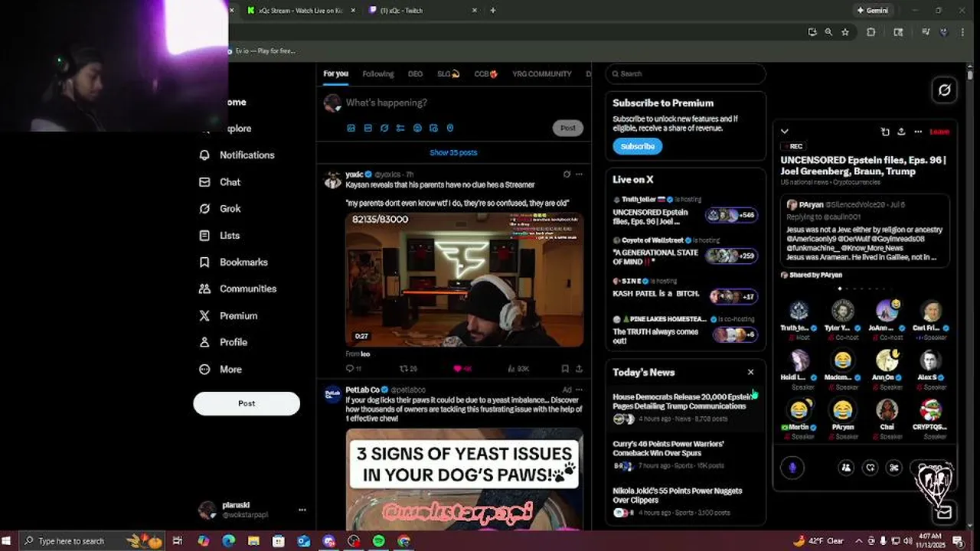
Task: Switch to the DEO tab
Action: tap(415, 74)
